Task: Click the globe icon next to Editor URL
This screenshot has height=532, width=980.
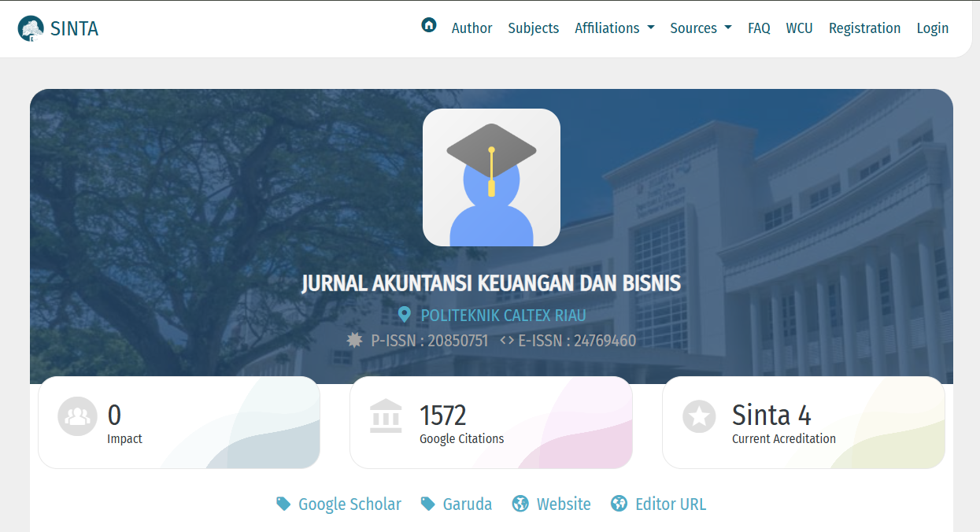Action: (619, 504)
